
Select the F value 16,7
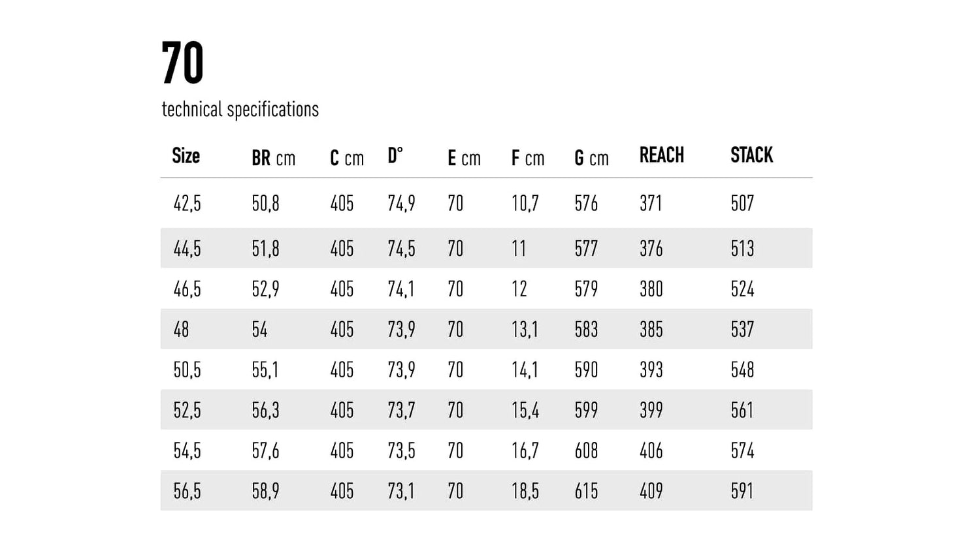pyautogui.click(x=525, y=451)
